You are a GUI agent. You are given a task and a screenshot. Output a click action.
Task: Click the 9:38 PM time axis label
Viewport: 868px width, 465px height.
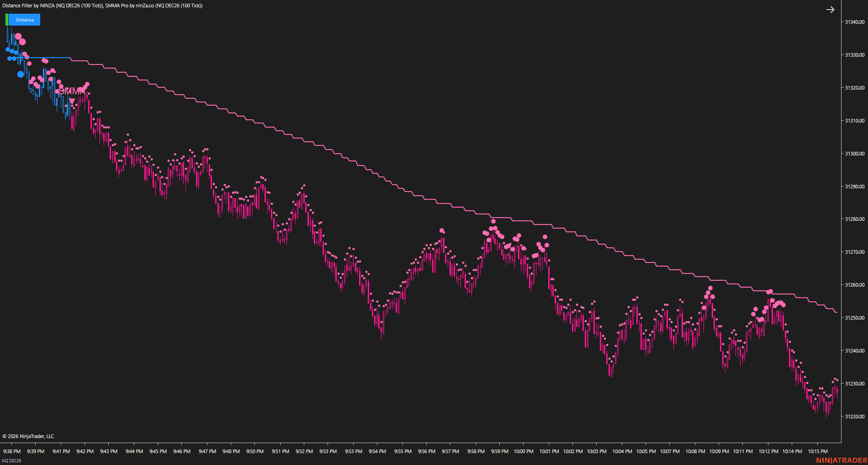(x=12, y=451)
